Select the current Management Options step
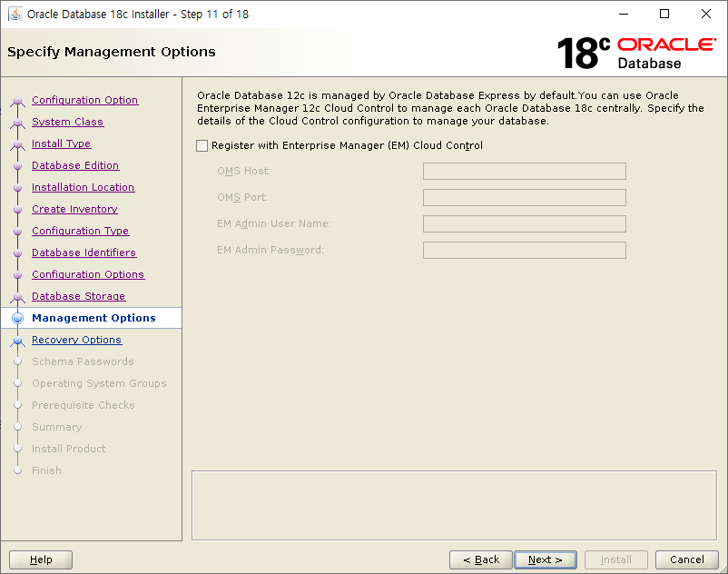The width and height of the screenshot is (728, 574). [x=93, y=318]
